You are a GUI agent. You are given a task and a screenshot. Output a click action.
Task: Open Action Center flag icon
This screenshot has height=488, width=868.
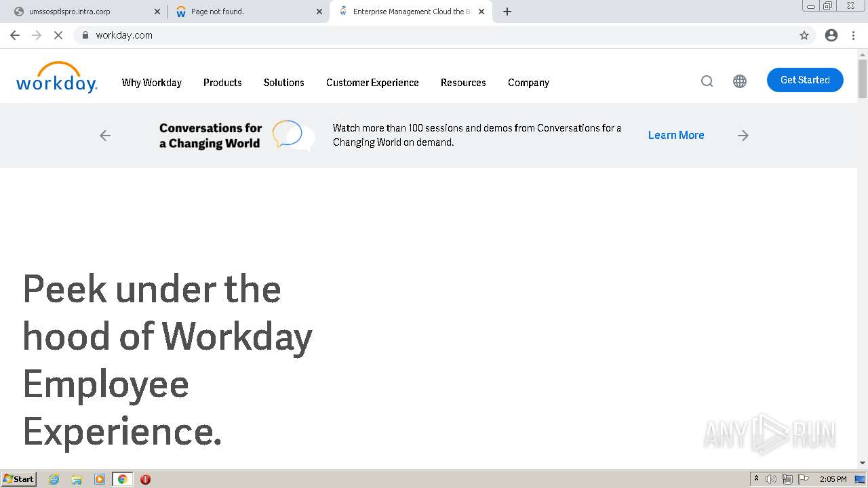coord(804,479)
